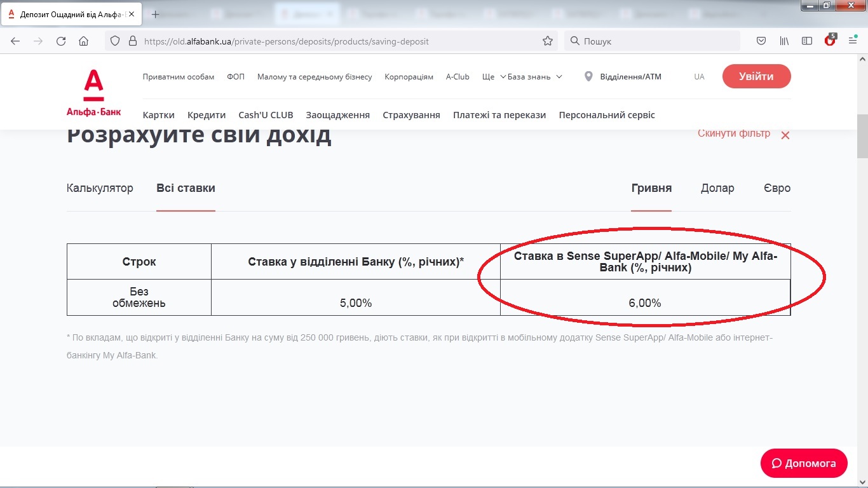Click the browser Forward arrow
This screenshot has height=488, width=868.
[x=38, y=41]
